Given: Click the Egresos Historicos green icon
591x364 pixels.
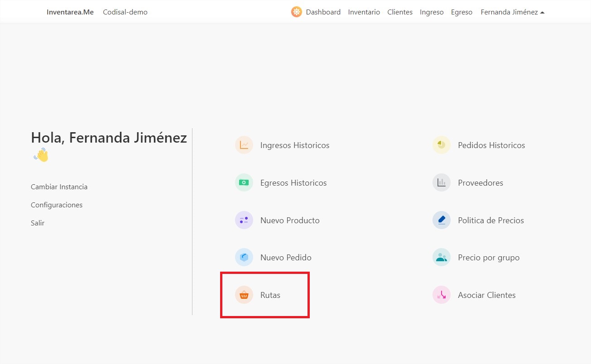Looking at the screenshot, I should 244,182.
